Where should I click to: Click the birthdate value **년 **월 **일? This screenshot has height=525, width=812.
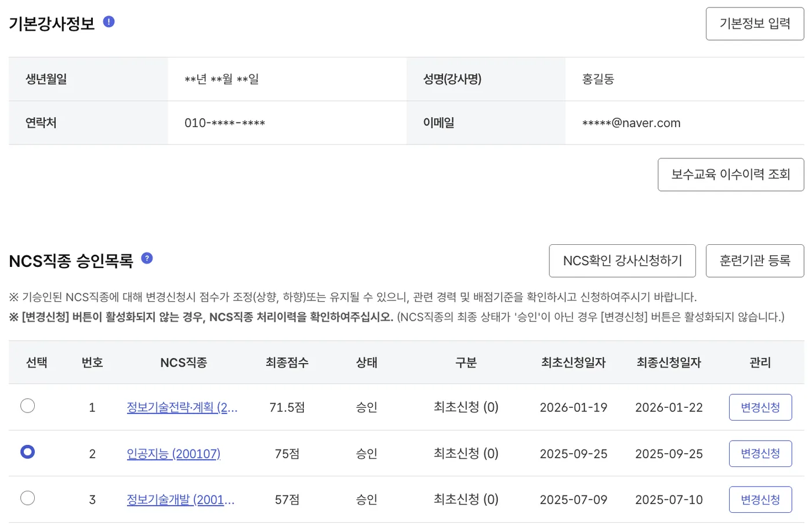click(x=222, y=79)
